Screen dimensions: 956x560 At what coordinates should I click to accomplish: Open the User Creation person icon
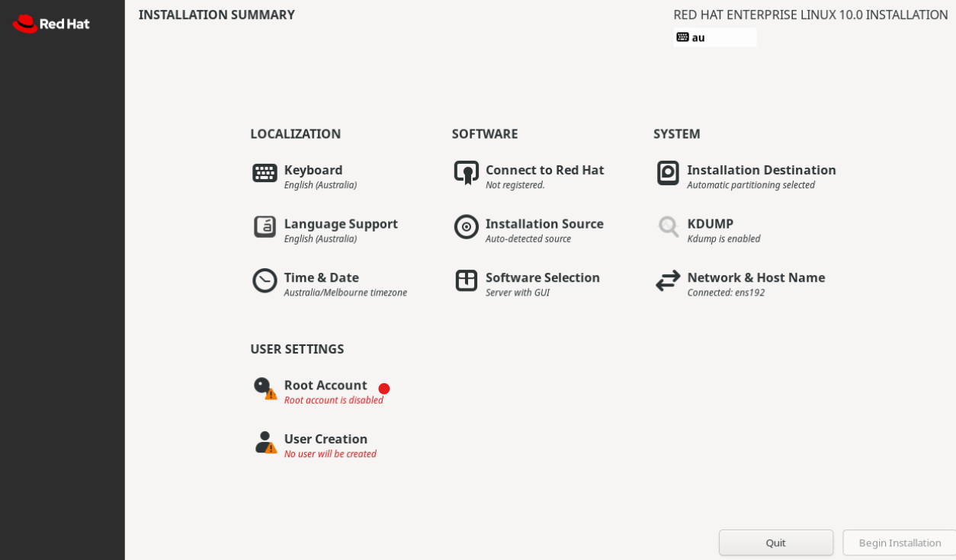coord(265,443)
